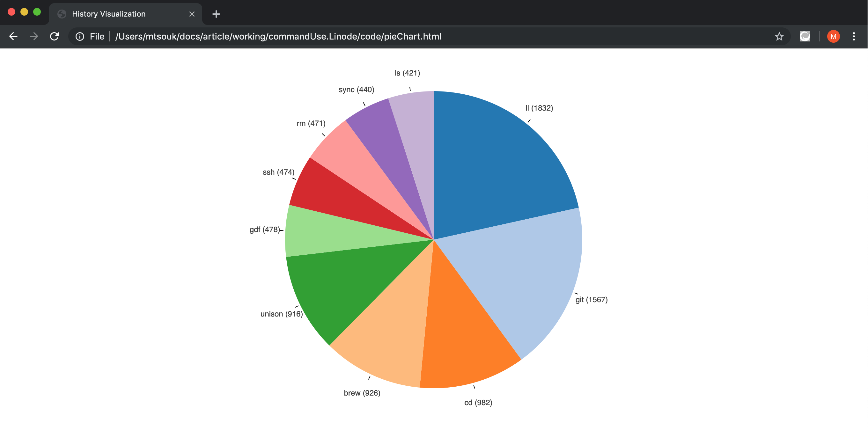Click the History Visualization tab favicon

pyautogui.click(x=62, y=14)
